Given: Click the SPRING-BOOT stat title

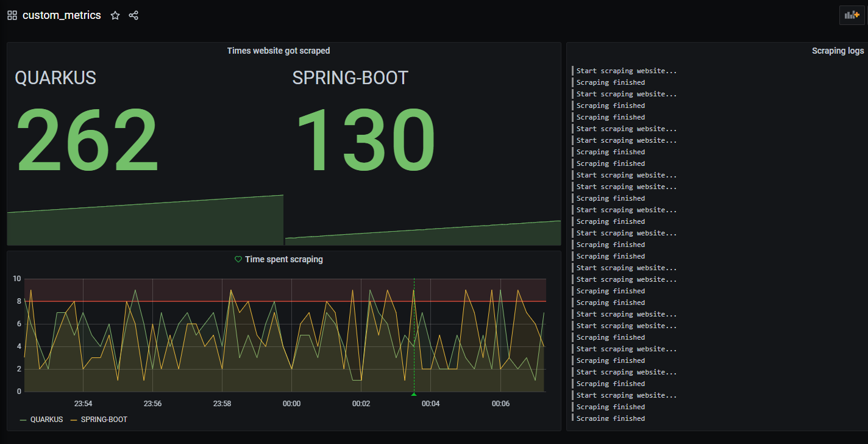Looking at the screenshot, I should point(350,77).
